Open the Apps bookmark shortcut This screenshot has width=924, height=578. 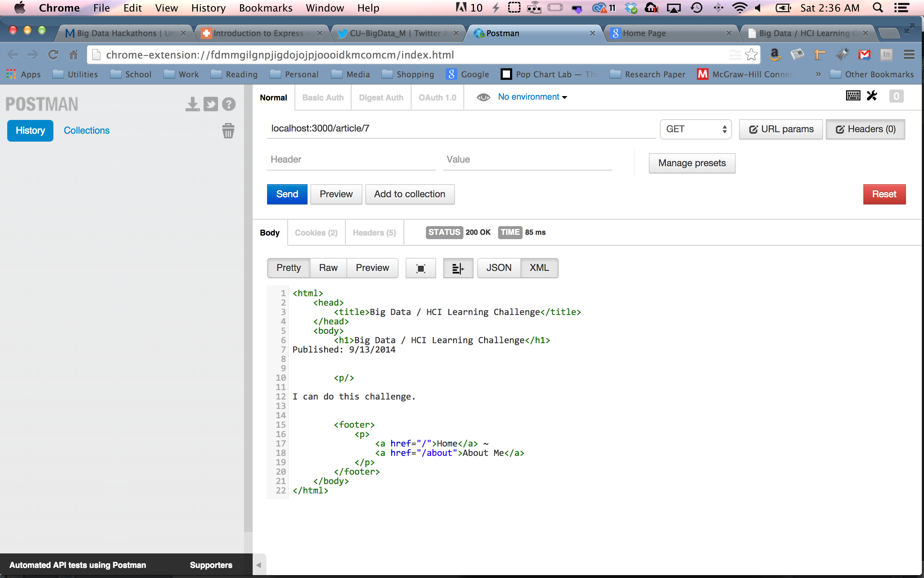point(23,74)
